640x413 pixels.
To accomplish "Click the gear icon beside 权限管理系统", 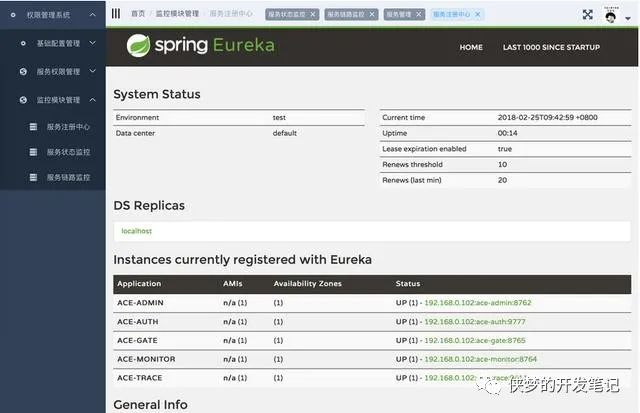I will tap(13, 15).
